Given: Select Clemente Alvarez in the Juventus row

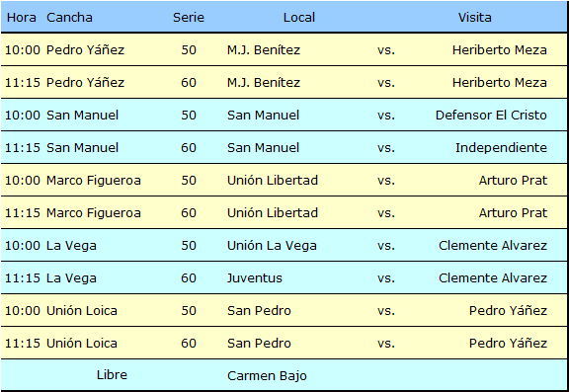Looking at the screenshot, I should (x=493, y=278).
